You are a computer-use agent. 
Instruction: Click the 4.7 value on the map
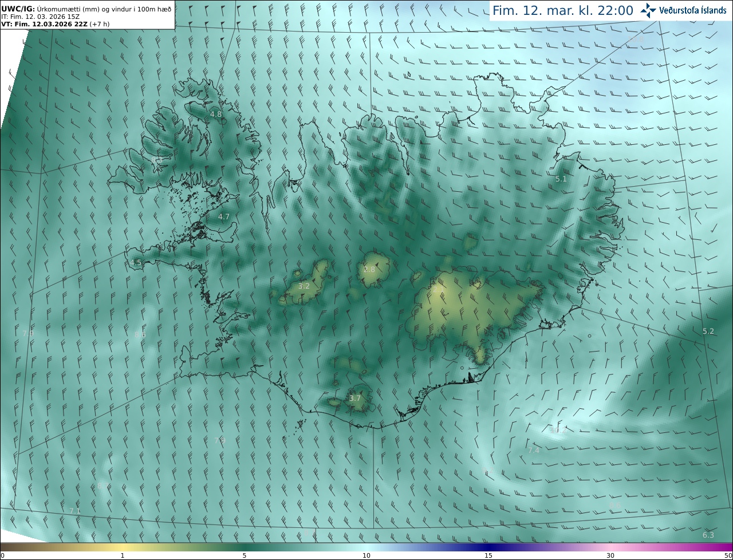[x=223, y=217]
